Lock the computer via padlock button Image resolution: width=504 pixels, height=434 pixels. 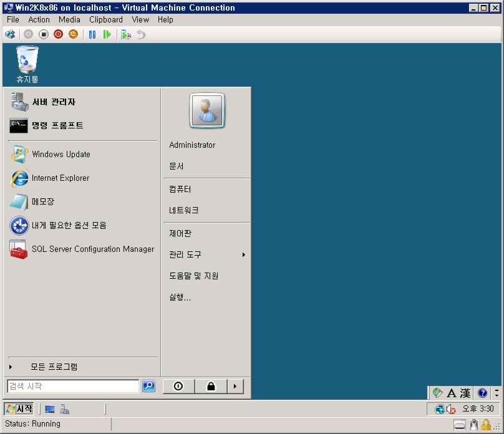(211, 386)
